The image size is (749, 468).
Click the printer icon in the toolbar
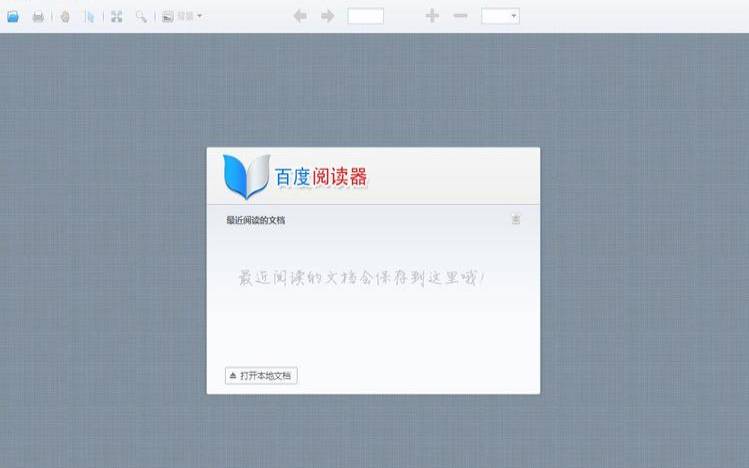coord(38,17)
